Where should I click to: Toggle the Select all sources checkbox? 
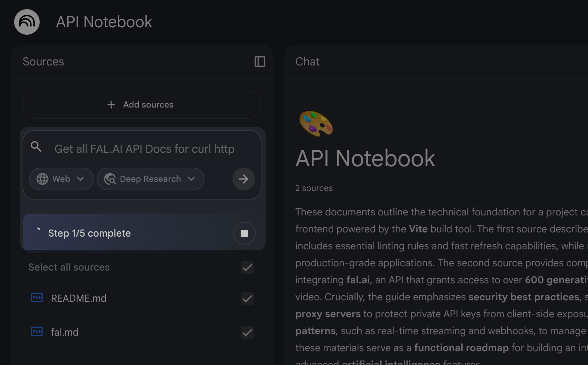tap(247, 267)
